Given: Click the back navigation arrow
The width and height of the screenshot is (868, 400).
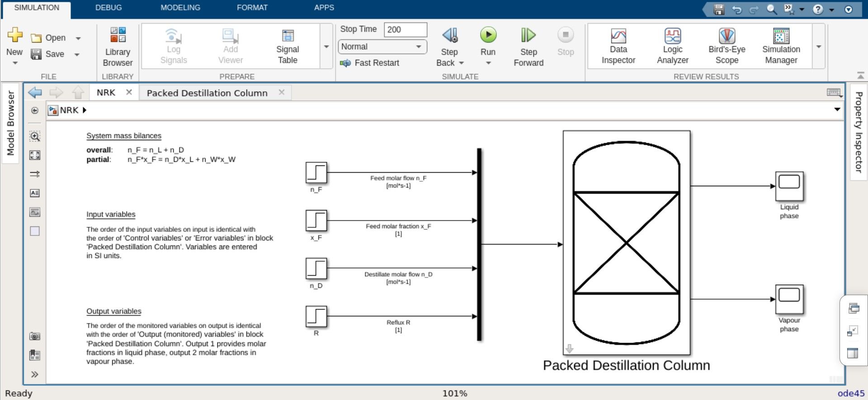Looking at the screenshot, I should (35, 93).
